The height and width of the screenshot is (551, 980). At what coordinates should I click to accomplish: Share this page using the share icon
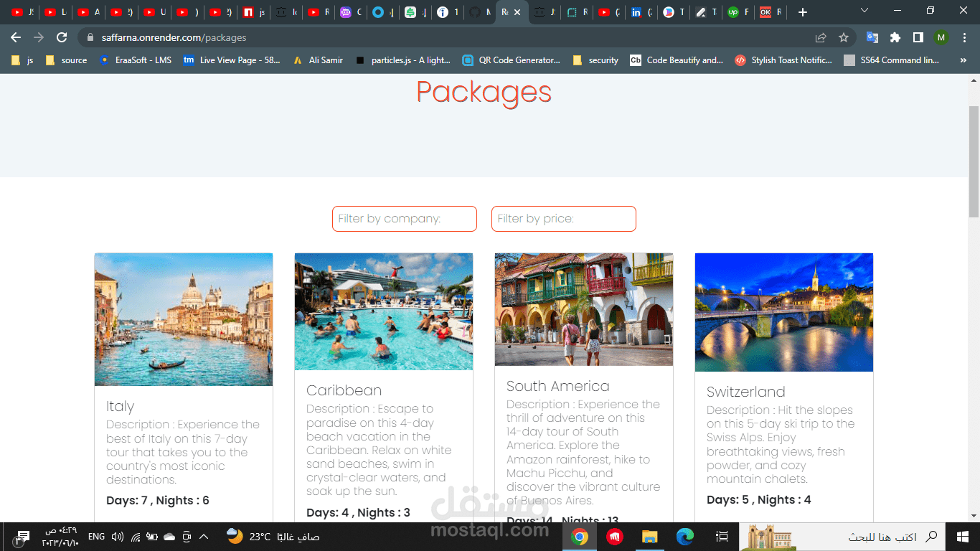pos(821,37)
